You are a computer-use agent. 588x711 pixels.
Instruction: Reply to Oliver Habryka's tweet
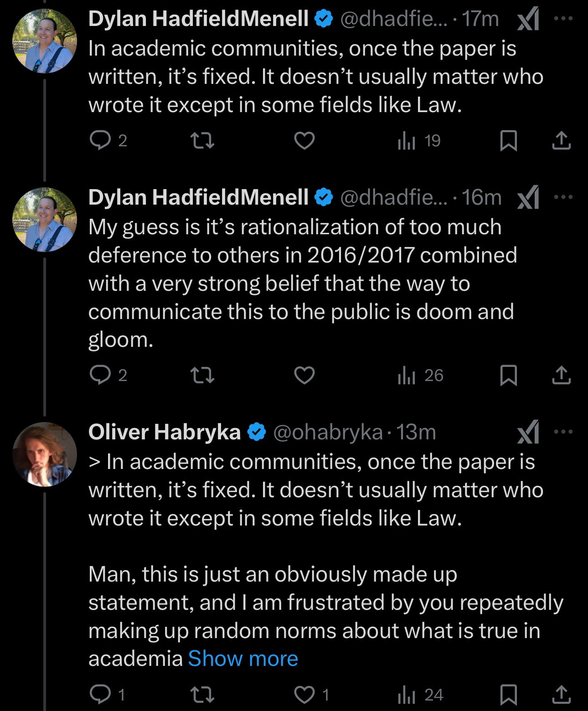pos(100,695)
